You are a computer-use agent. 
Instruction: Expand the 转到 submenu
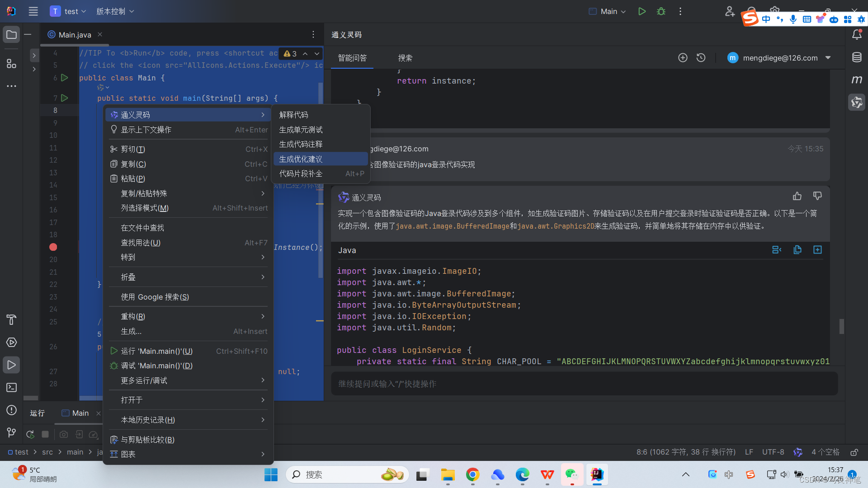pos(189,257)
